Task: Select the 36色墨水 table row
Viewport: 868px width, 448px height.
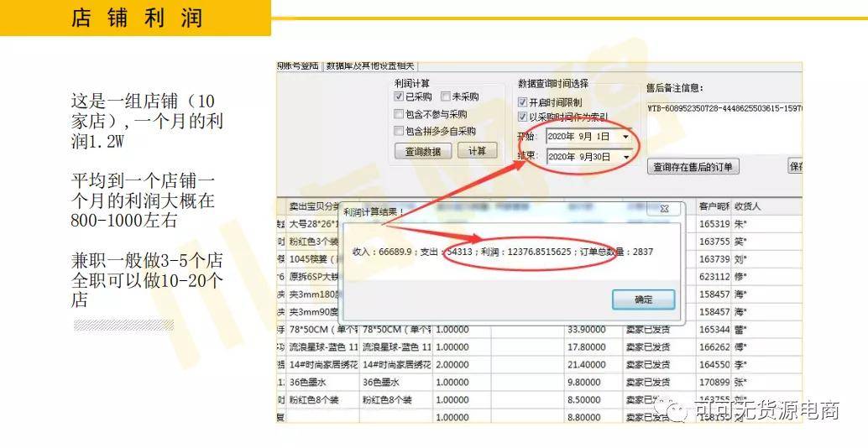Action: [539, 383]
